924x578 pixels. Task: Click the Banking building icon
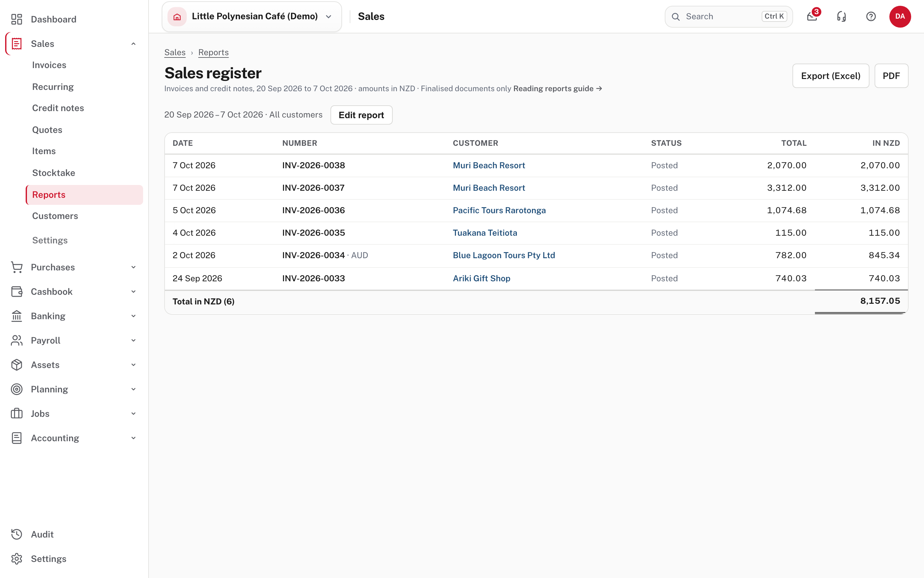[x=16, y=316]
